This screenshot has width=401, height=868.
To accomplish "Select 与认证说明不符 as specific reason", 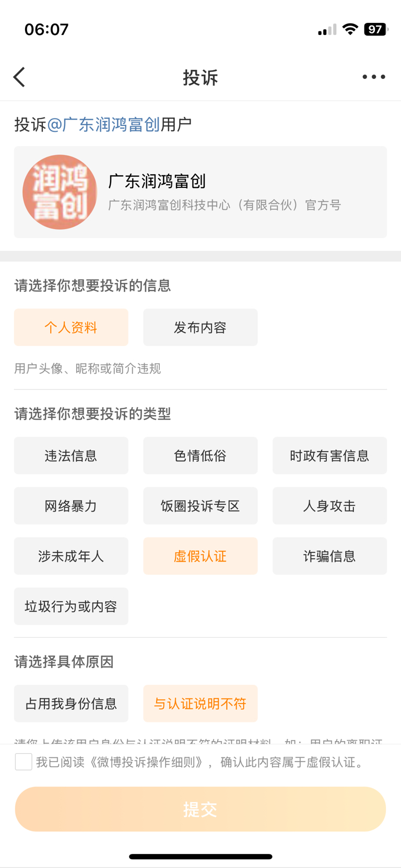I will [200, 704].
